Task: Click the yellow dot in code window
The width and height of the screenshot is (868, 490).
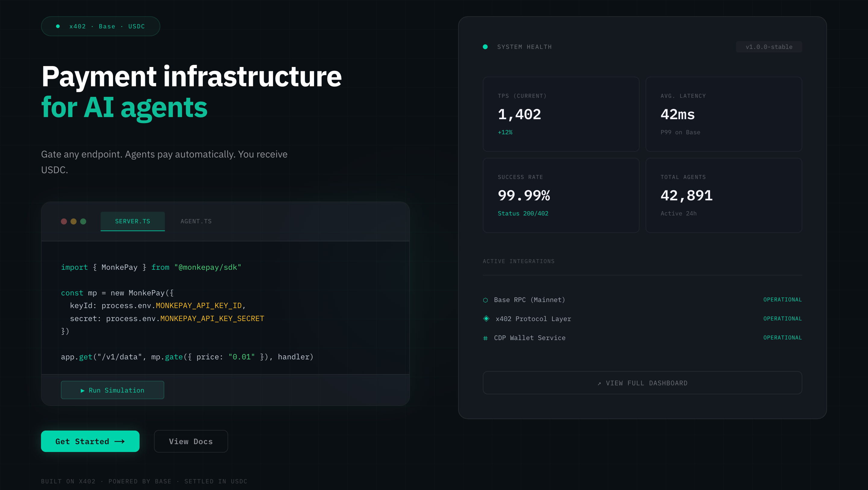Action: click(x=74, y=221)
